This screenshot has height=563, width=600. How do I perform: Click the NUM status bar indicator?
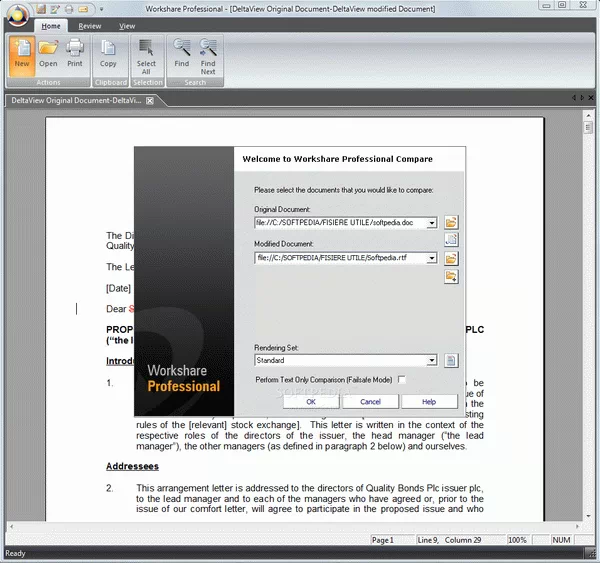561,540
